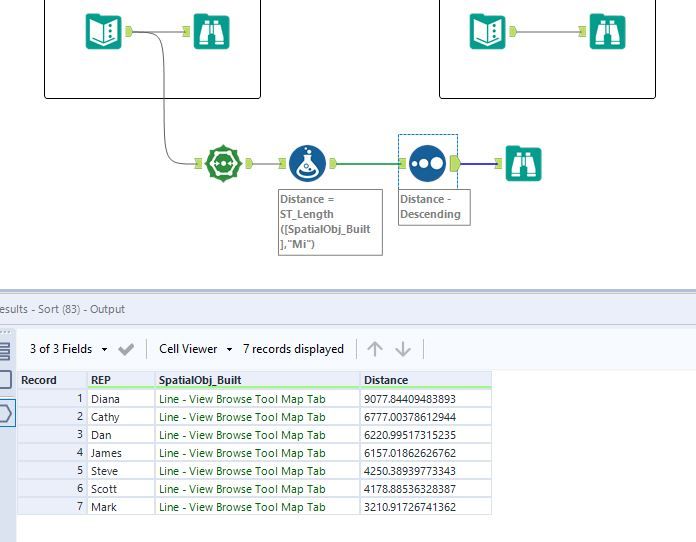Viewport: 696px width, 542px height.
Task: Click Steve's spatial object cell
Action: click(257, 471)
